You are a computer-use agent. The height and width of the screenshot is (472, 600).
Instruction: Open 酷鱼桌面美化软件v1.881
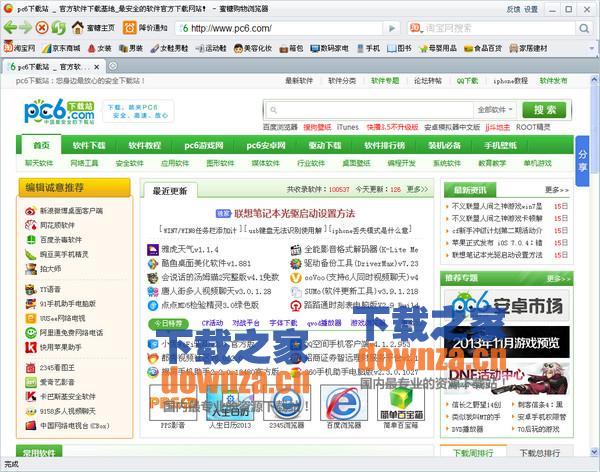(x=206, y=263)
